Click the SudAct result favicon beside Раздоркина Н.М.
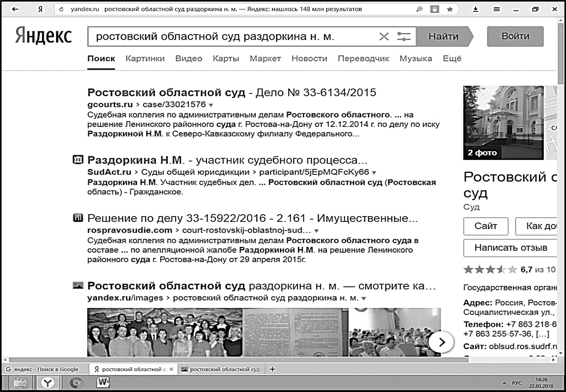This screenshot has height=392, width=566. (78, 160)
